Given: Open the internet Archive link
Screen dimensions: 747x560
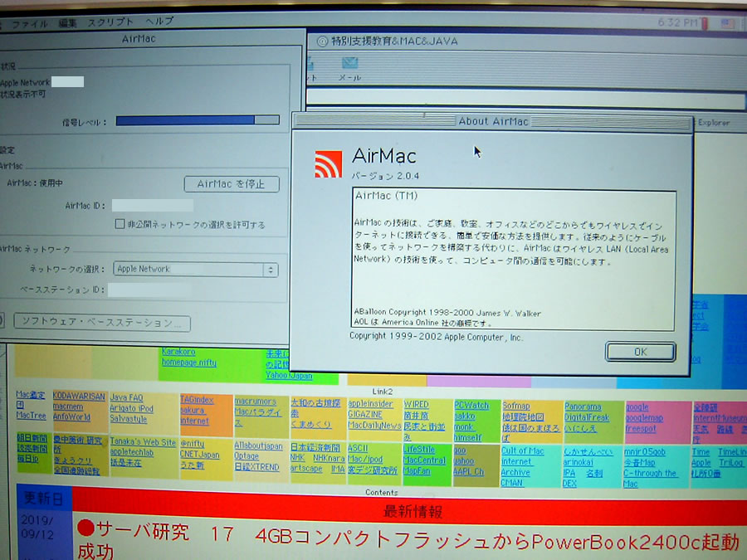Looking at the screenshot, I should [x=516, y=466].
